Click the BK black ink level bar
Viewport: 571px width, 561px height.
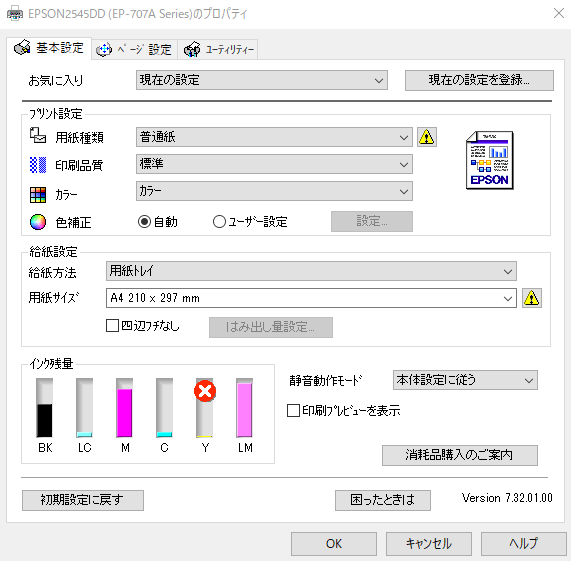click(44, 408)
